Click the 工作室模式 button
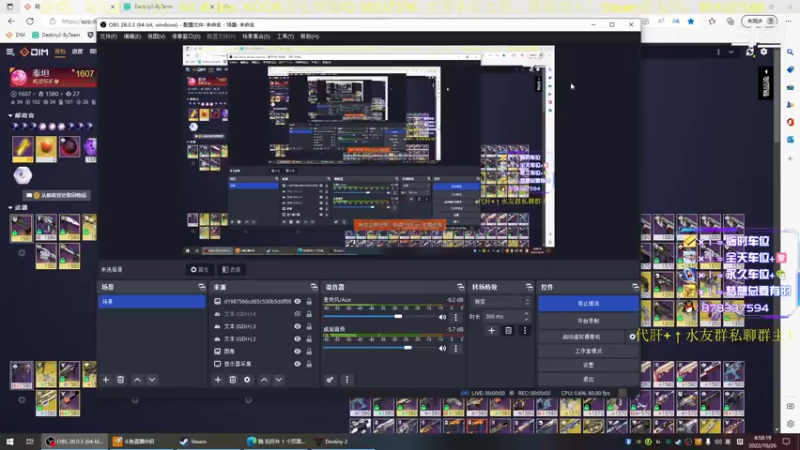Screen dimensions: 800x450 click(588, 351)
